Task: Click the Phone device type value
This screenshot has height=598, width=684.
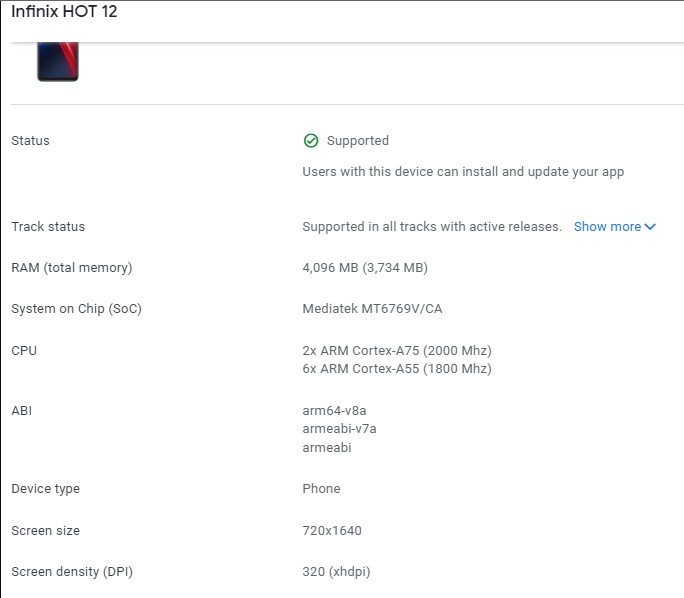Action: [321, 489]
